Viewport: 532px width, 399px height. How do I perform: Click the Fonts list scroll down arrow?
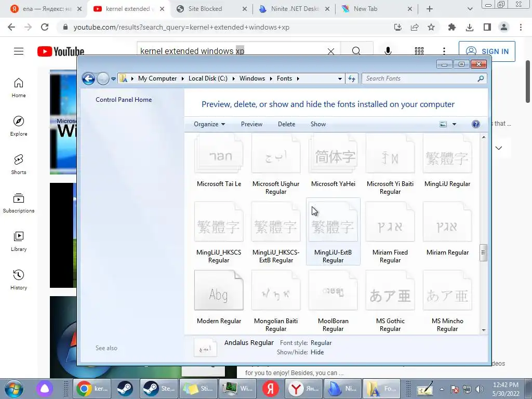pyautogui.click(x=484, y=330)
